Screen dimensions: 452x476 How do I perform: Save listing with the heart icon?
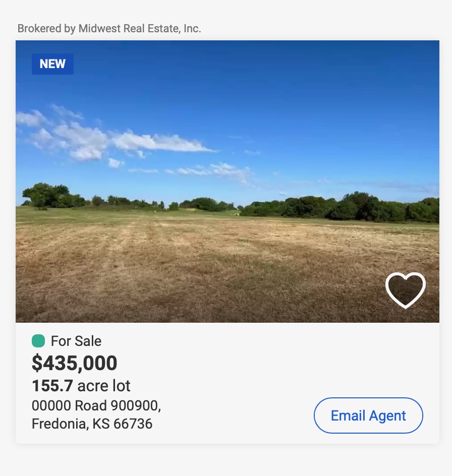[405, 290]
